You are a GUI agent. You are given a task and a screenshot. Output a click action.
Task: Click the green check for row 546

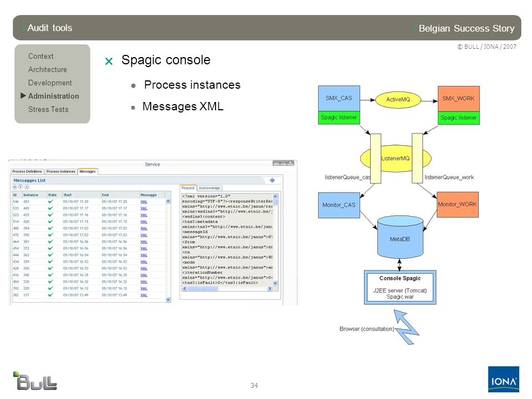50,202
